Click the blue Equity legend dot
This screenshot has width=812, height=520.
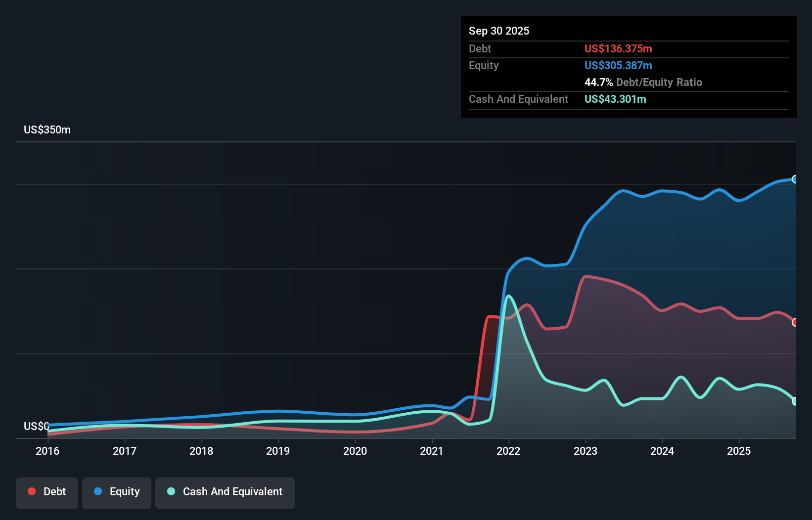point(98,492)
